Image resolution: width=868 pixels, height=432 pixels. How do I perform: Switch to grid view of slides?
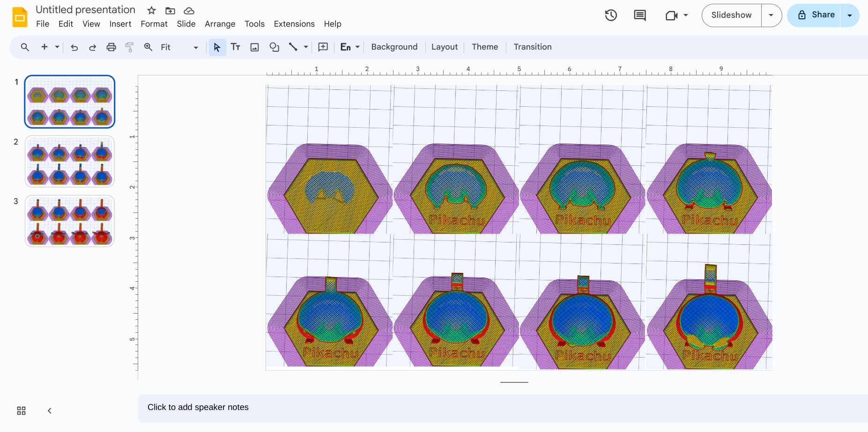pos(21,410)
